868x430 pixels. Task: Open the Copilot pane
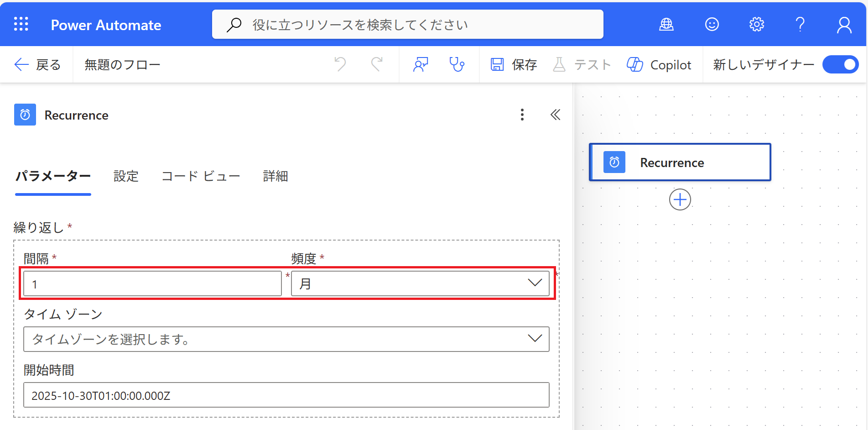tap(659, 65)
